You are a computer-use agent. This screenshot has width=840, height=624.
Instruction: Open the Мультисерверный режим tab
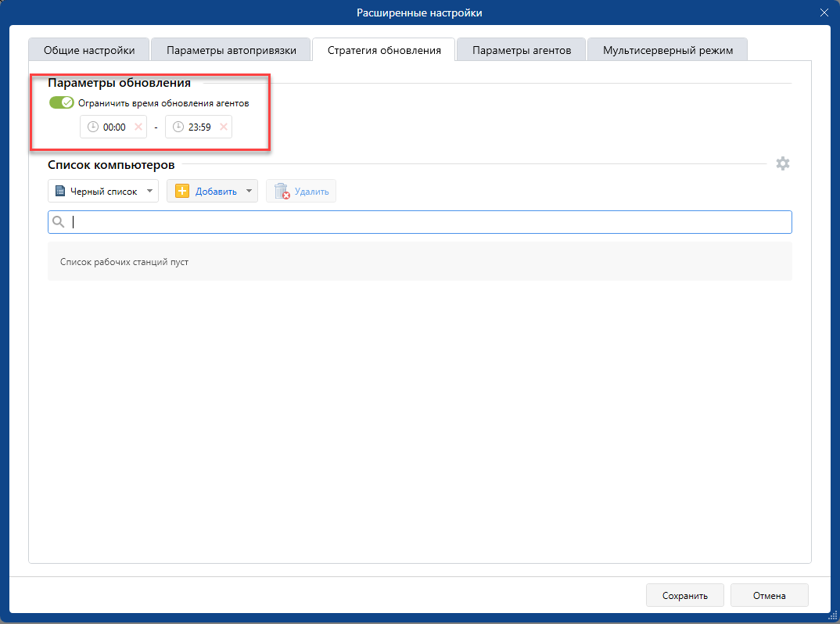pyautogui.click(x=667, y=50)
